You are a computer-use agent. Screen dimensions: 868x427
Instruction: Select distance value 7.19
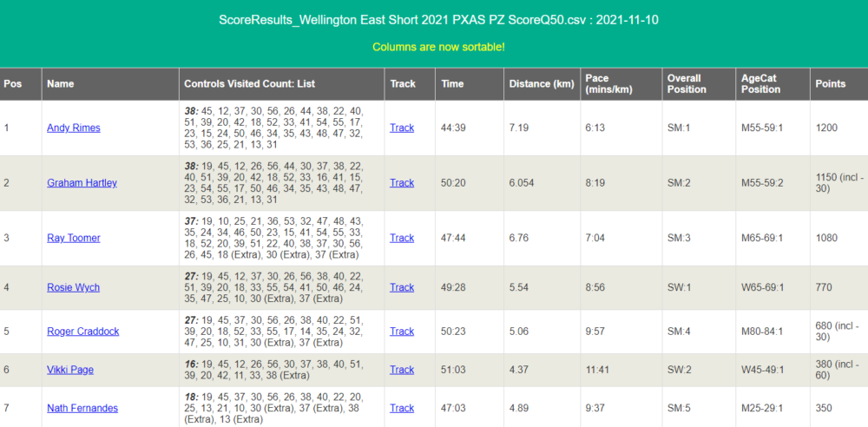pos(519,128)
